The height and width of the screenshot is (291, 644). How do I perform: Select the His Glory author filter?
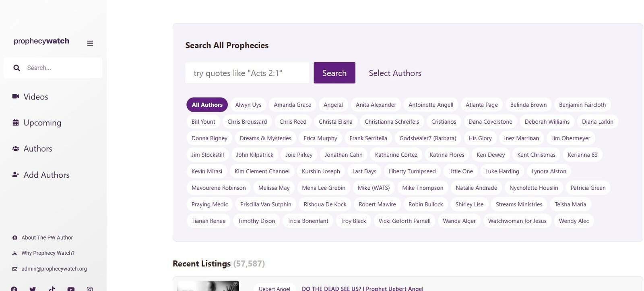tap(480, 138)
